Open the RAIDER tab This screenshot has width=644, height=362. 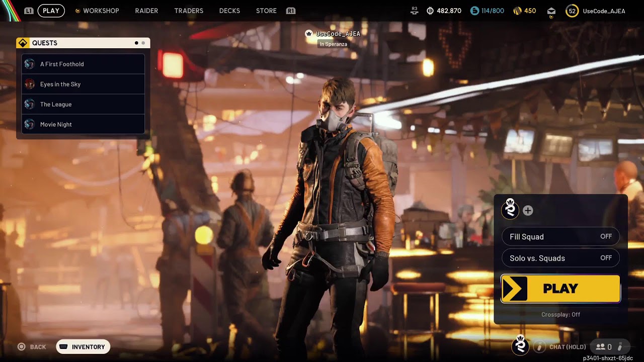146,11
